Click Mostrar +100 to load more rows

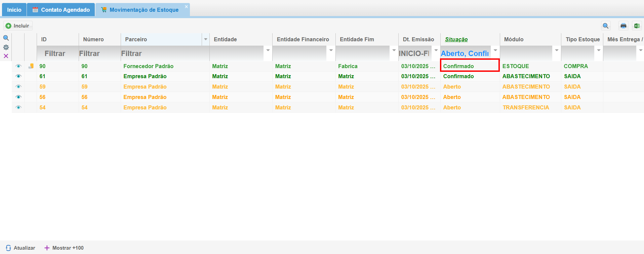click(64, 248)
